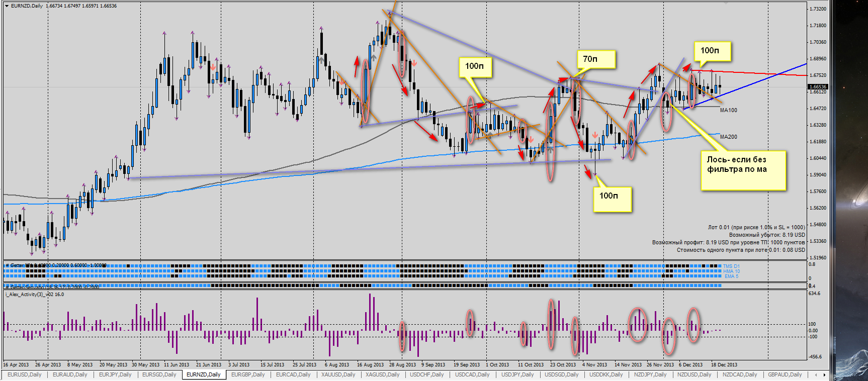The height and width of the screenshot is (381, 868).
Task: Click the 1.73200 price axis level
Action: (818, 9)
